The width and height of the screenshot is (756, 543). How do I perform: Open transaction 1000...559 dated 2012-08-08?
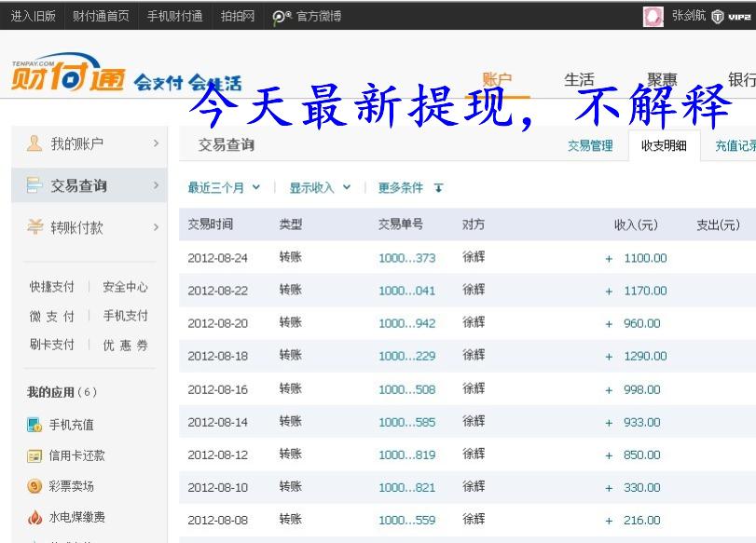point(406,520)
